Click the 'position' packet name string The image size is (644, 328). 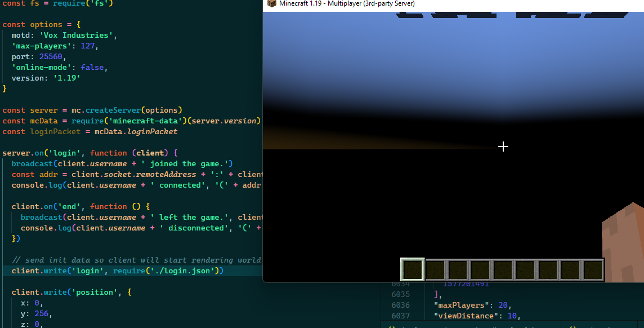tap(95, 292)
